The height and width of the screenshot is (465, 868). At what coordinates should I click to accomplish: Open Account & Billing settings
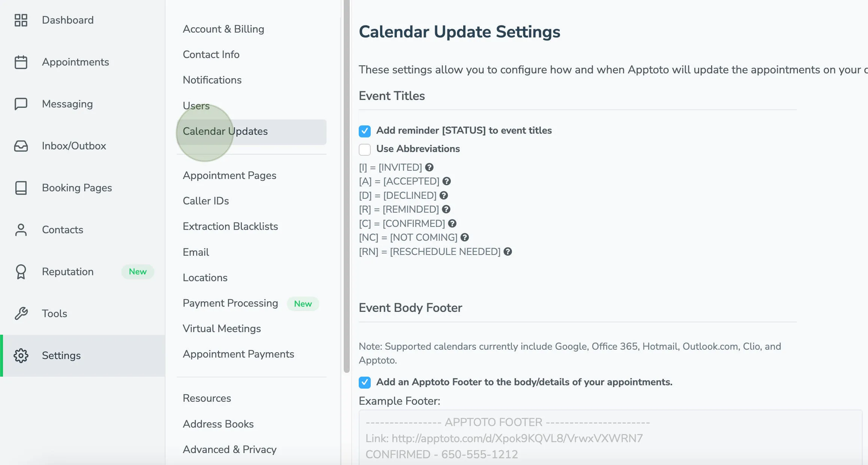[224, 29]
